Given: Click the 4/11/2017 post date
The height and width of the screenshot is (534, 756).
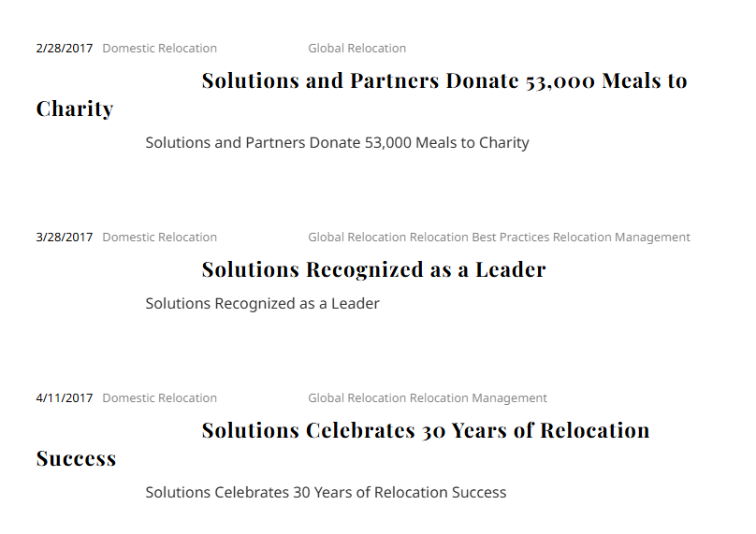Looking at the screenshot, I should (x=65, y=398).
